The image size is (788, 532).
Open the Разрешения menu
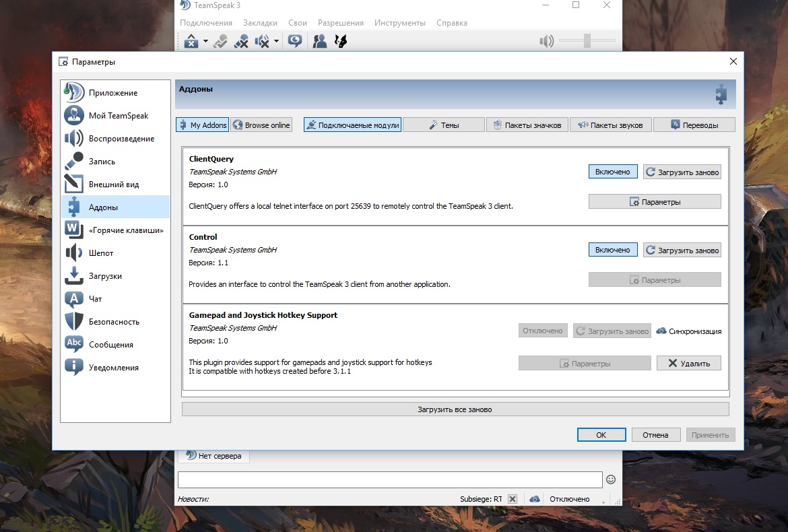(x=340, y=23)
